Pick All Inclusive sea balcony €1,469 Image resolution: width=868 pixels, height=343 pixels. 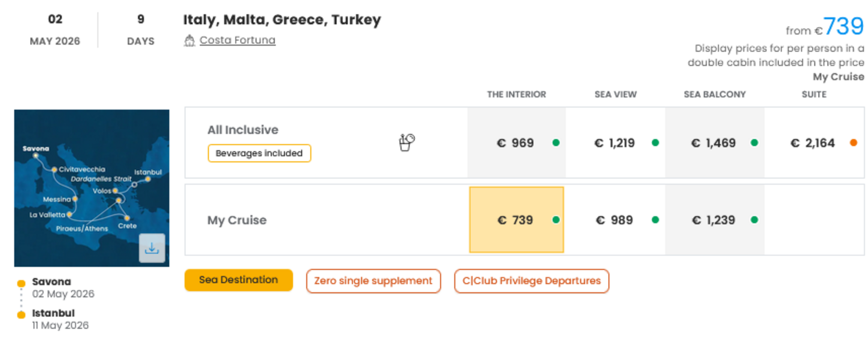click(x=714, y=143)
